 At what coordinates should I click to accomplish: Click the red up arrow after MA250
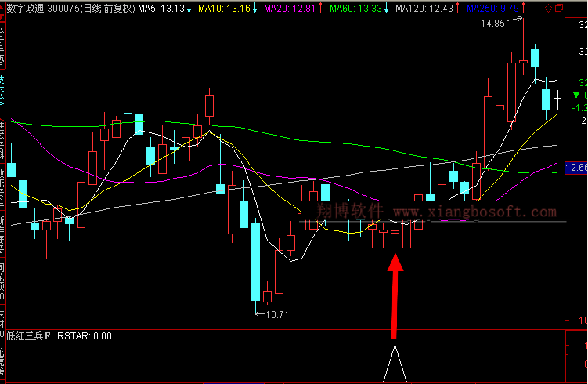[522, 9]
